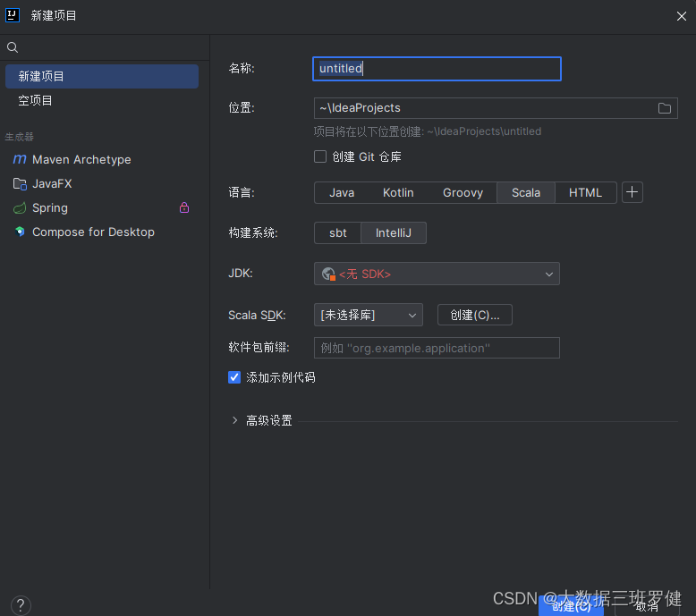The height and width of the screenshot is (616, 696).
Task: Click the search magnifier icon in sidebar
Action: (x=13, y=47)
